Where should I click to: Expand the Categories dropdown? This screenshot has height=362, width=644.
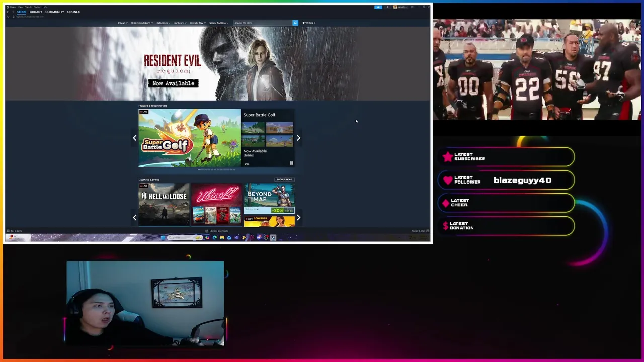[x=163, y=23]
